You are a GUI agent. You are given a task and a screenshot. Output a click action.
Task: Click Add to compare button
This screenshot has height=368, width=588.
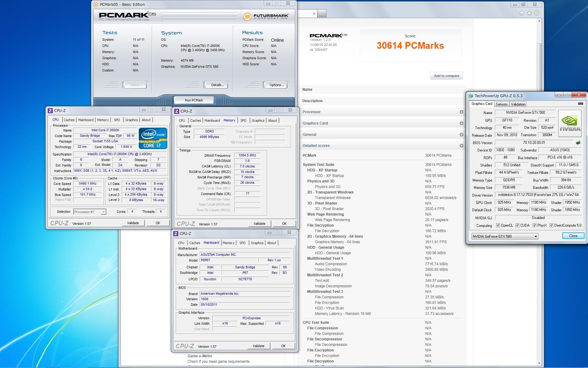[447, 76]
